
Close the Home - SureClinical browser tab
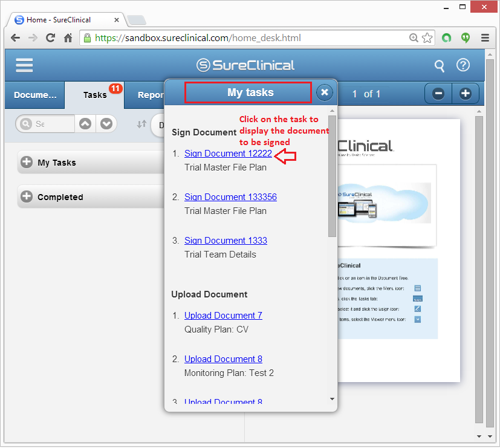tap(117, 20)
